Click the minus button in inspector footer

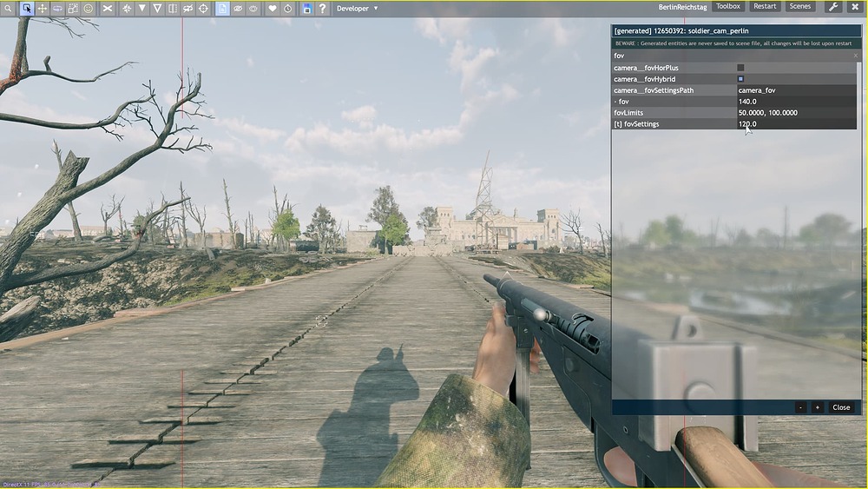pos(800,407)
